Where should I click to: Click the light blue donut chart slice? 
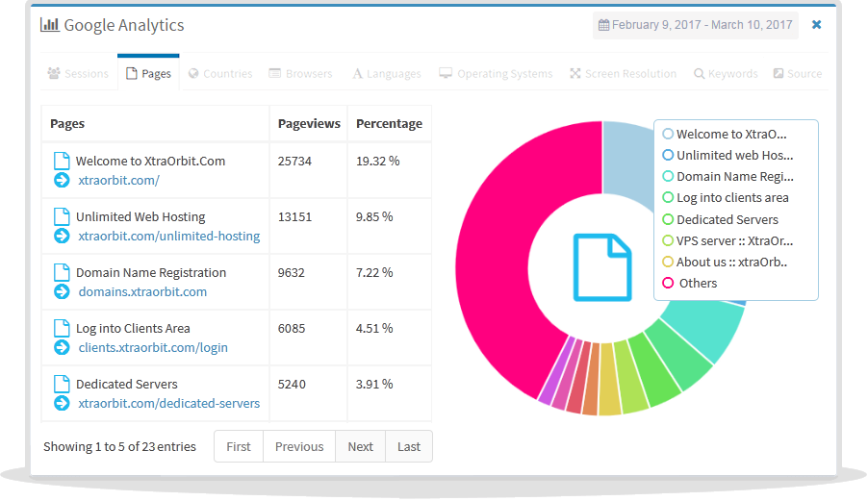[628, 163]
